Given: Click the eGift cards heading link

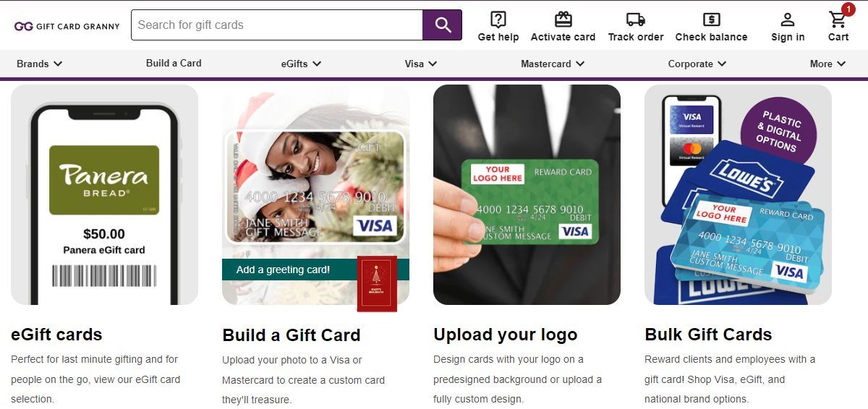Looking at the screenshot, I should click(56, 335).
